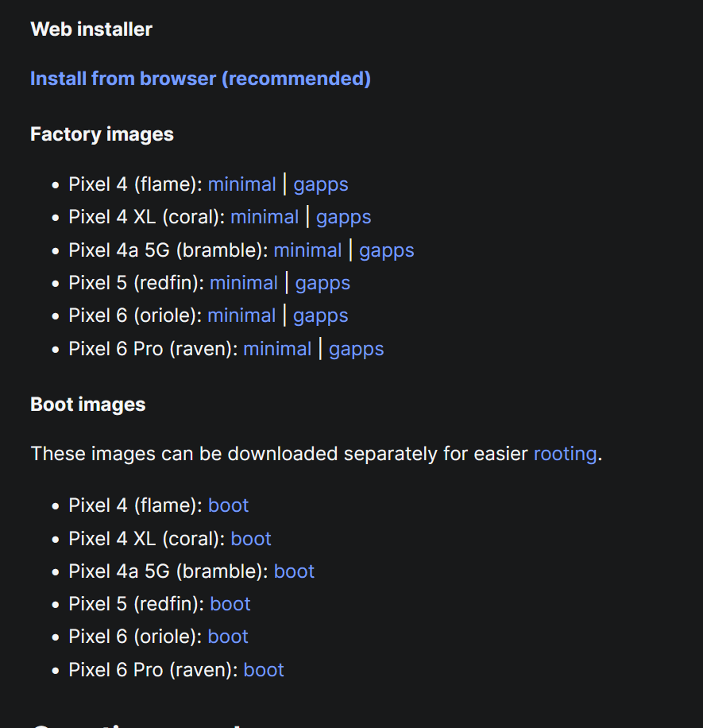Image resolution: width=703 pixels, height=728 pixels.
Task: Open Pixel 6 (oriole) boot link
Action: (228, 637)
